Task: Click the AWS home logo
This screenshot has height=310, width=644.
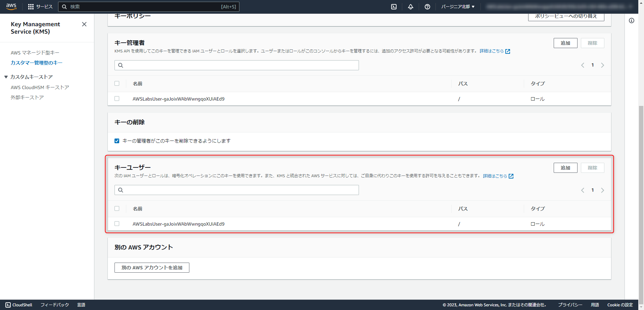Action: coord(11,6)
